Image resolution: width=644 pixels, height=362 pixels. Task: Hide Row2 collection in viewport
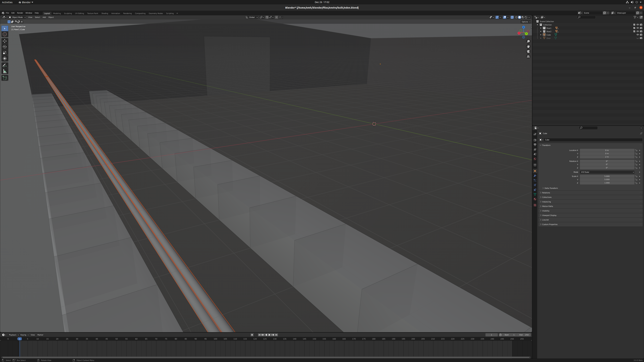click(x=637, y=32)
